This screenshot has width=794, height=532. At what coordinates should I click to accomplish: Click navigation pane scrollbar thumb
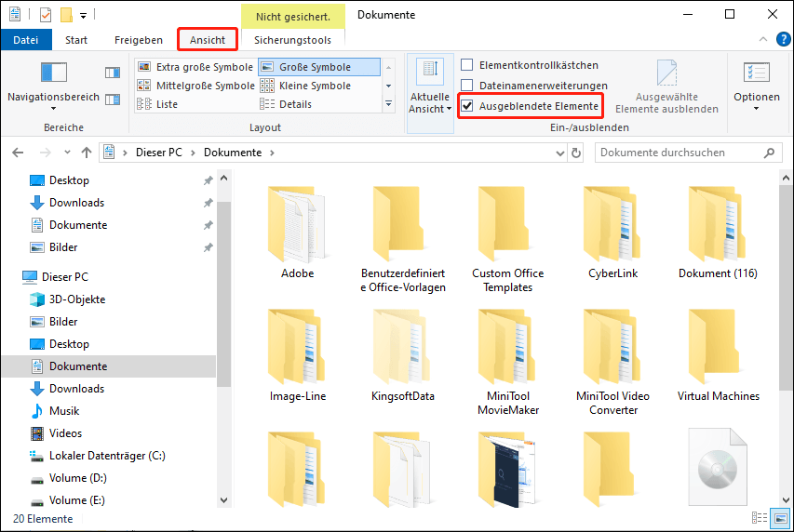223,294
